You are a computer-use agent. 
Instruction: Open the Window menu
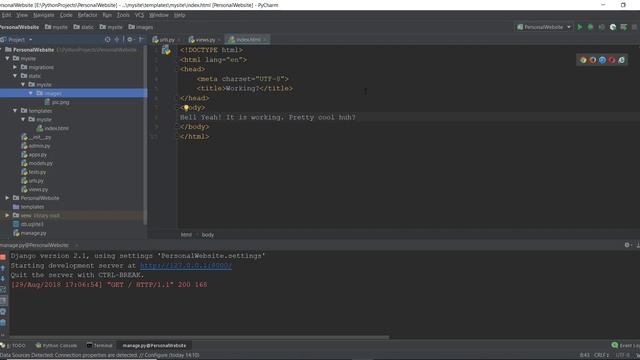point(158,15)
